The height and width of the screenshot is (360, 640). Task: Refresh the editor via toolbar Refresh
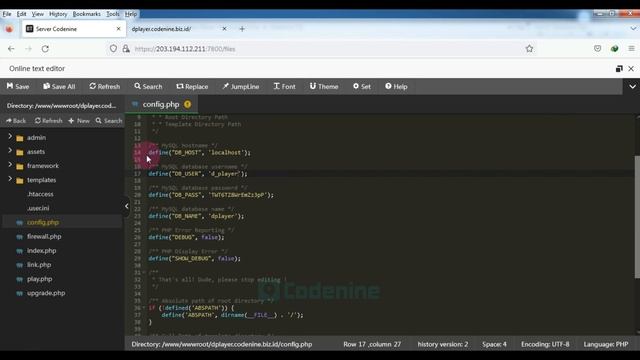pos(105,87)
